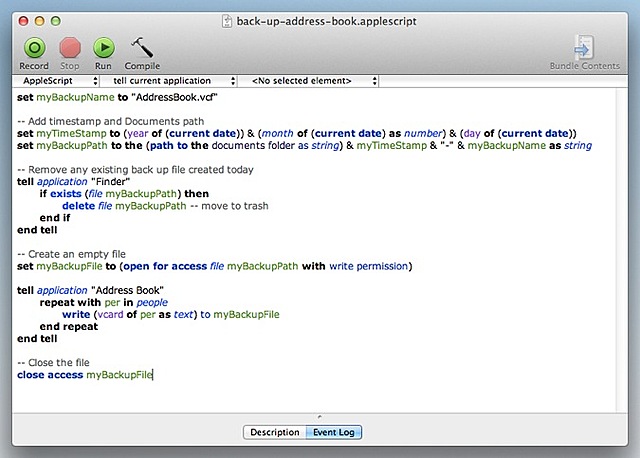Click the 'delete file myBackupPath' line
Viewport: 640px width, 458px height.
point(165,206)
